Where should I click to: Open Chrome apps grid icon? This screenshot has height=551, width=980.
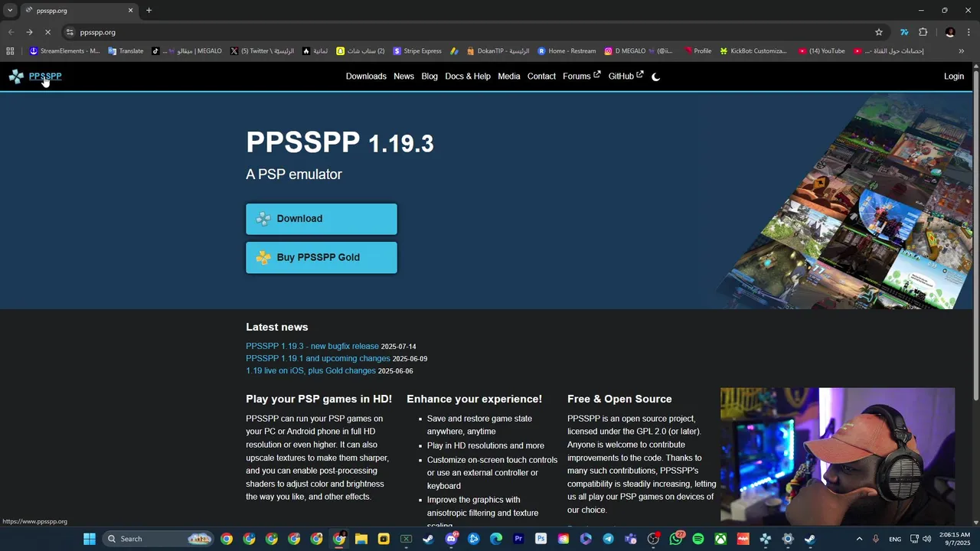tap(10, 51)
